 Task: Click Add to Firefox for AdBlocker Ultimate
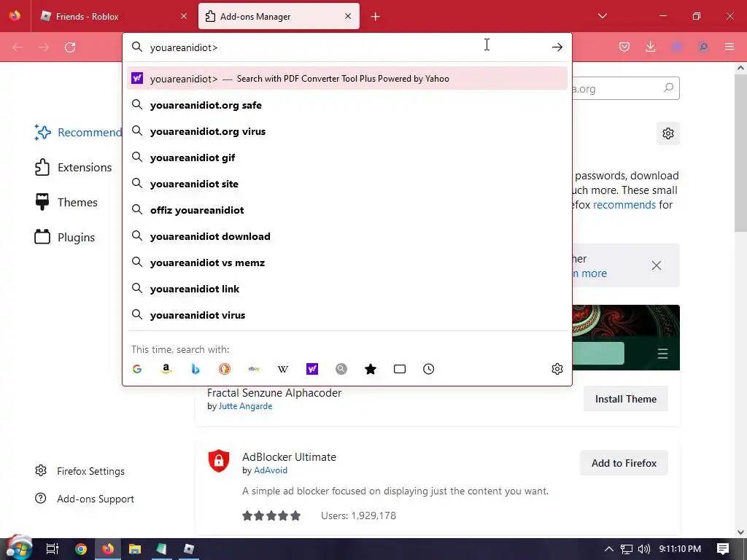click(624, 463)
